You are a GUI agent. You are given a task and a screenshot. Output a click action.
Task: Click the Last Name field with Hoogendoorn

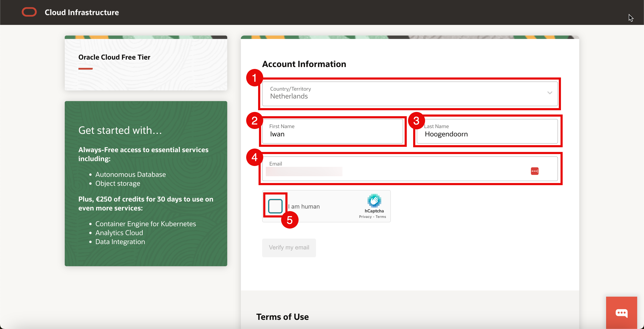click(x=487, y=132)
